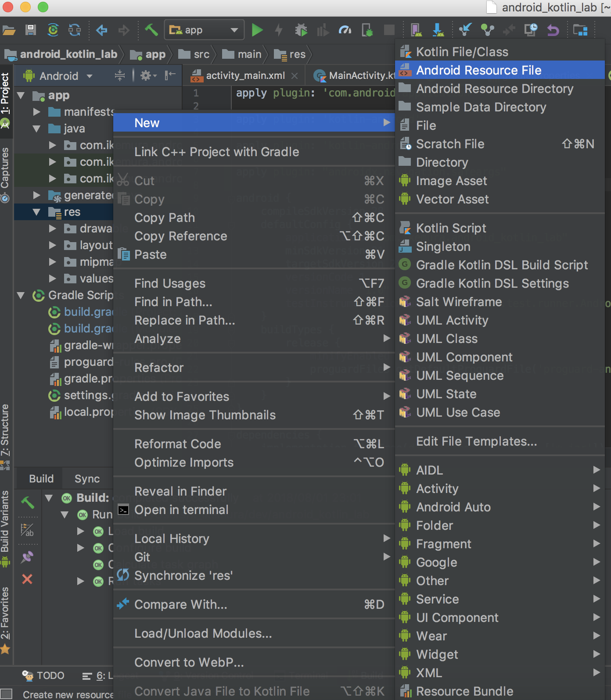611x700 pixels.
Task: Open Activity submenu in New menu
Action: pos(500,489)
